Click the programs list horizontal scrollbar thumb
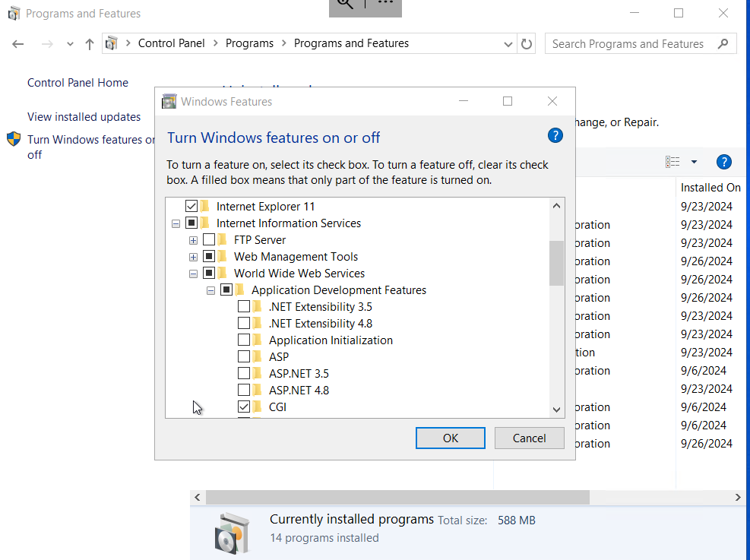This screenshot has width=750, height=560. 397,498
